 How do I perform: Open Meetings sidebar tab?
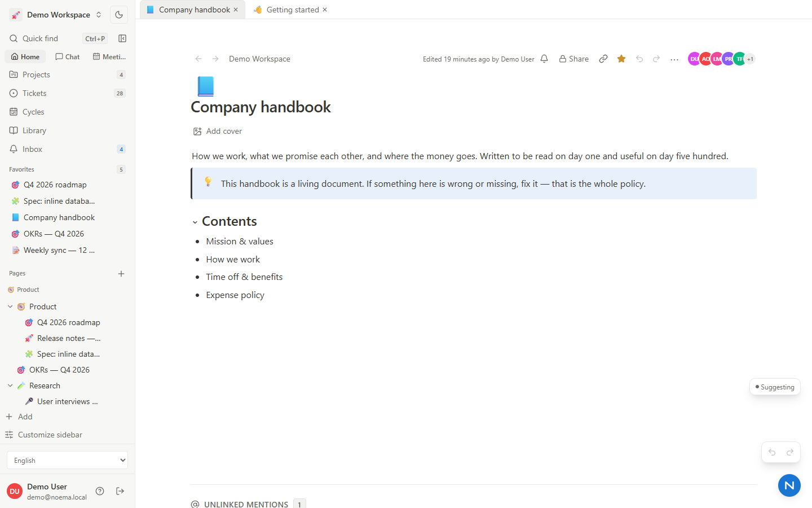coord(109,56)
